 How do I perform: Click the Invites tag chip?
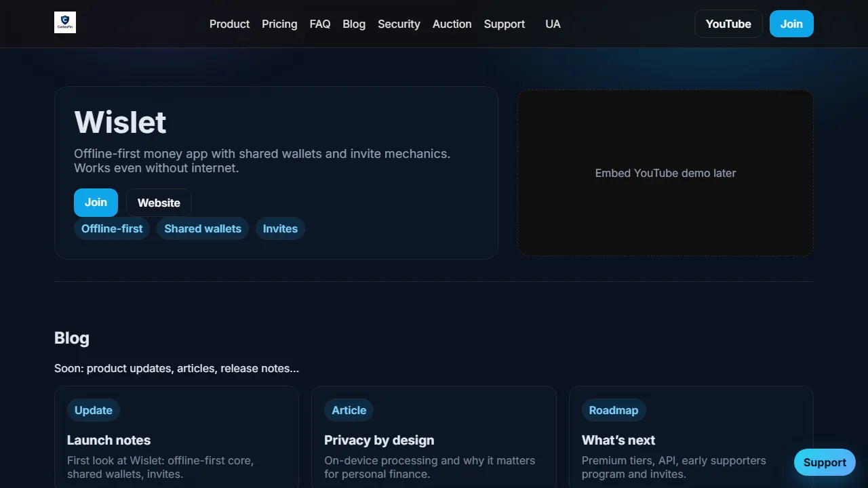coord(280,228)
